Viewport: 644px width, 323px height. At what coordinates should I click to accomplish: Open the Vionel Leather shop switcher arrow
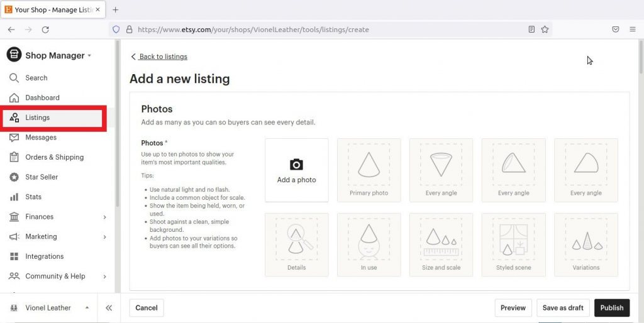tap(87, 307)
